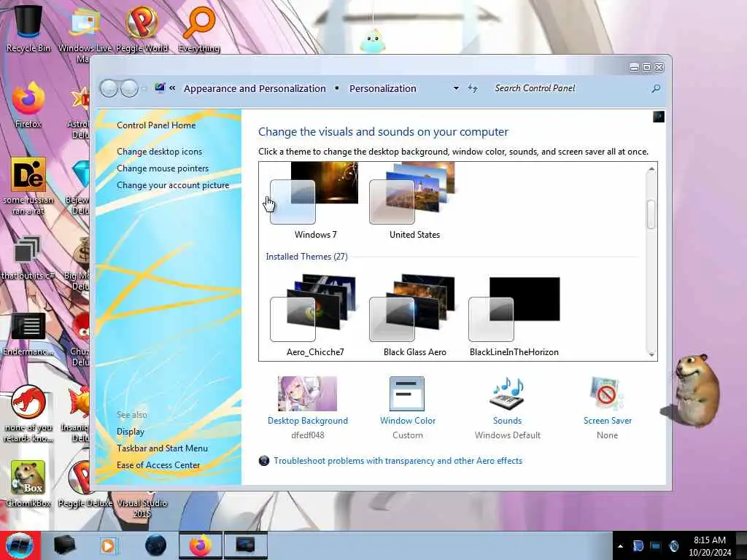Image resolution: width=747 pixels, height=560 pixels.
Task: Open Taskbar and Start Menu link
Action: pyautogui.click(x=163, y=448)
